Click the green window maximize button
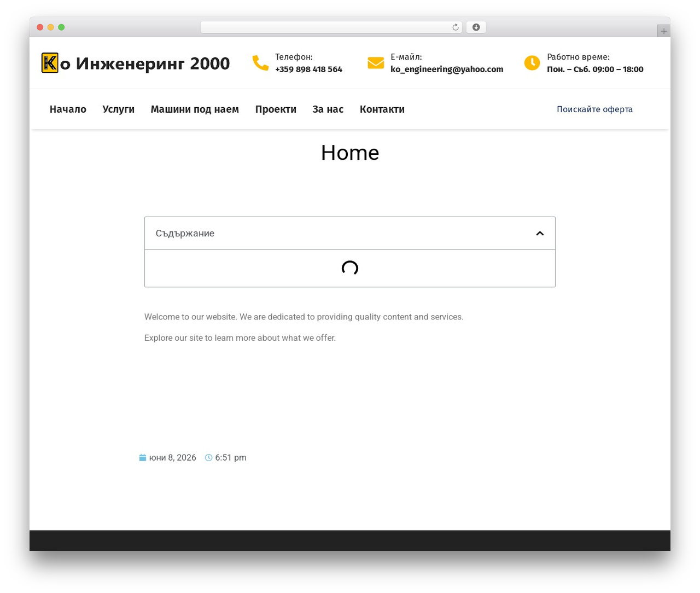The height and width of the screenshot is (593, 700). point(61,27)
